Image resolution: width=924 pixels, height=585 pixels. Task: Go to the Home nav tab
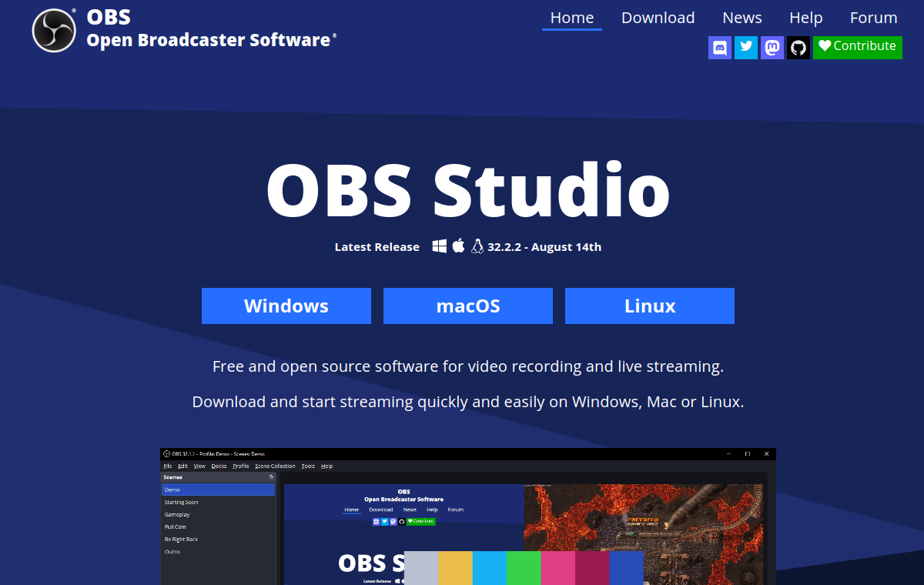[x=572, y=18]
